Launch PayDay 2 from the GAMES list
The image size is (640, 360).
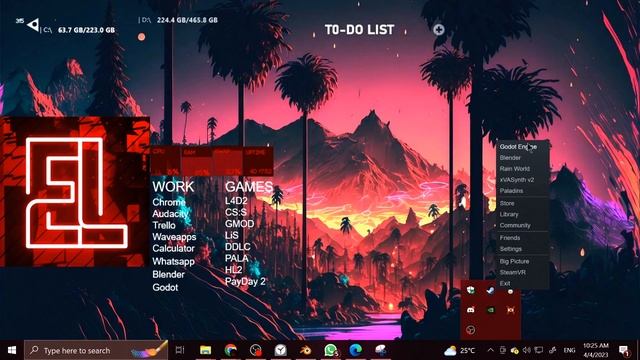[x=245, y=281]
